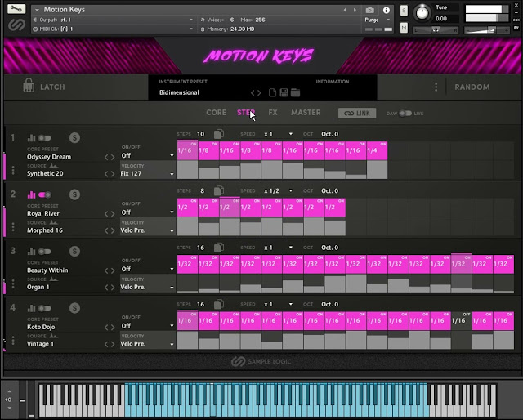Open core 1 three-dot options menu

pyautogui.click(x=13, y=170)
